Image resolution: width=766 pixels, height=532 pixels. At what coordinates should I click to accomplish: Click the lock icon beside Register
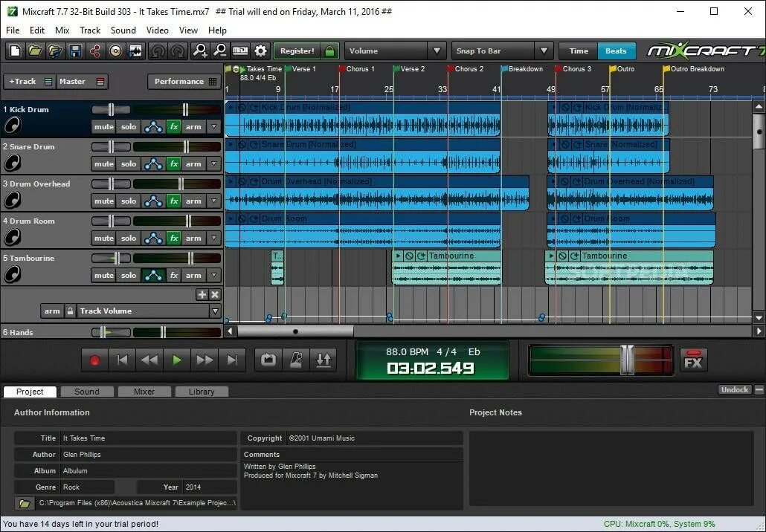tap(329, 51)
